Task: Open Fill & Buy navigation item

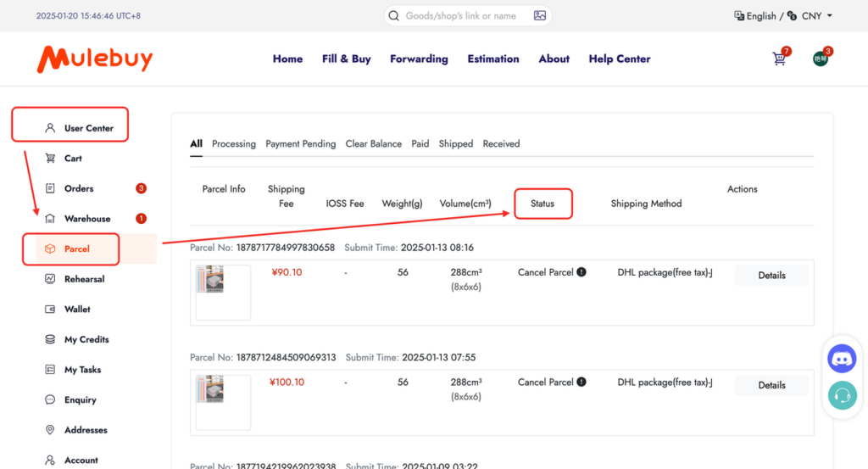Action: pos(347,59)
